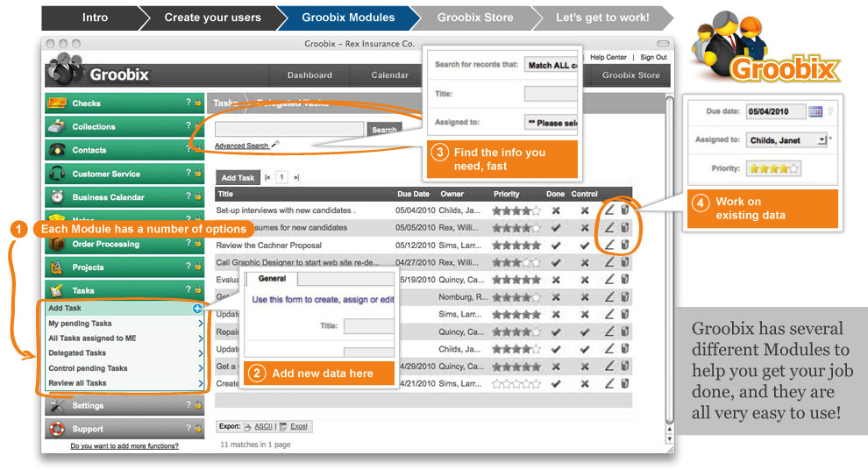This screenshot has width=868, height=470.
Task: Click the Excel export file icon
Action: 283,426
